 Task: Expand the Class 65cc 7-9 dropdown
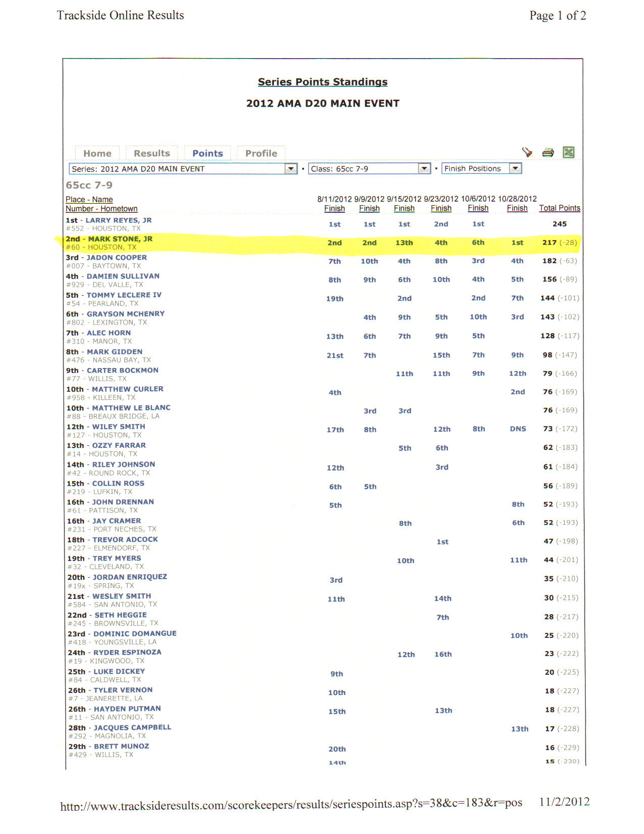[x=424, y=169]
